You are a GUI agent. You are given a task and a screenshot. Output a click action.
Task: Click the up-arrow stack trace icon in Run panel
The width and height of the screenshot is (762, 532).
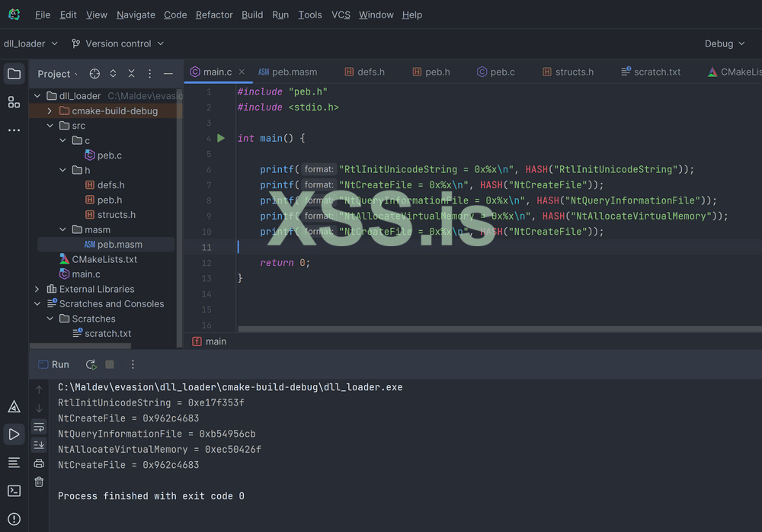coord(39,389)
